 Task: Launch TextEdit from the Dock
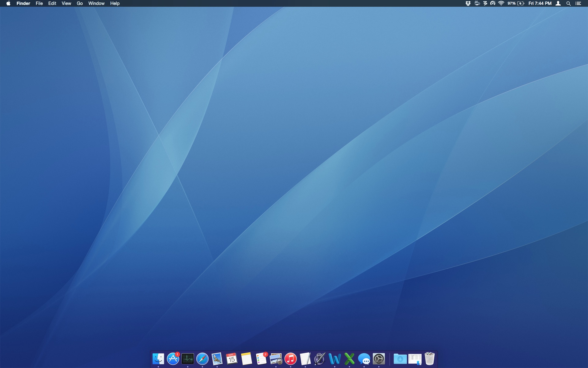click(305, 358)
